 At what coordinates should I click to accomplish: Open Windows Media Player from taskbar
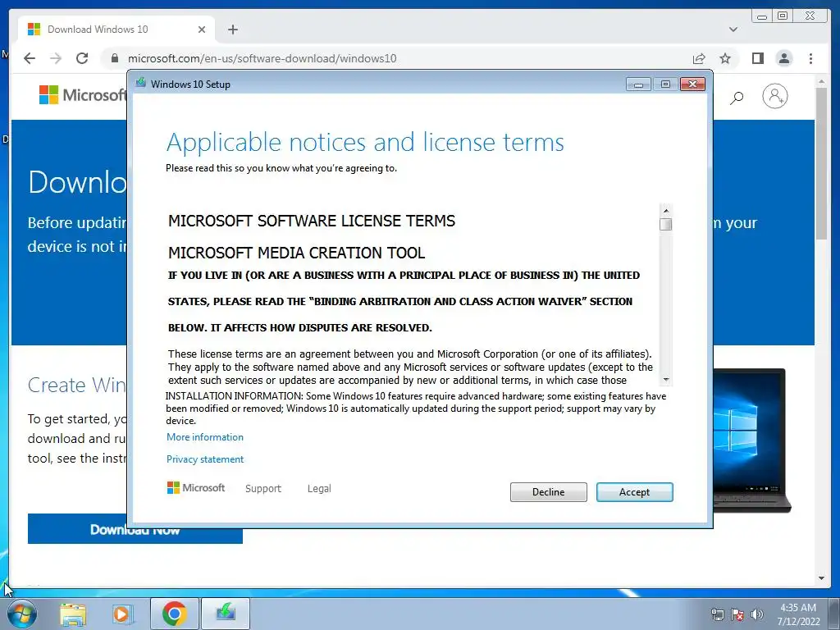pos(122,614)
